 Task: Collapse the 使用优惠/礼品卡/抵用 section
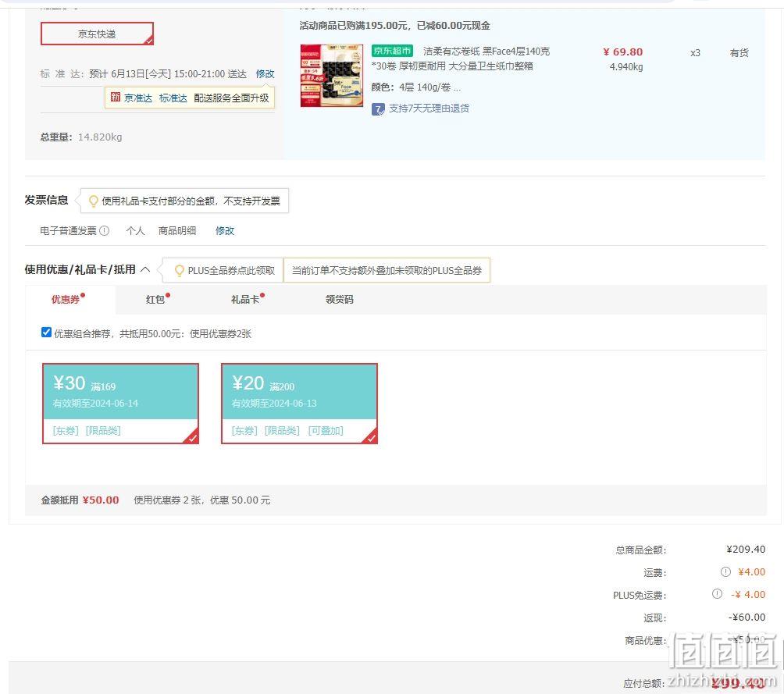[145, 269]
